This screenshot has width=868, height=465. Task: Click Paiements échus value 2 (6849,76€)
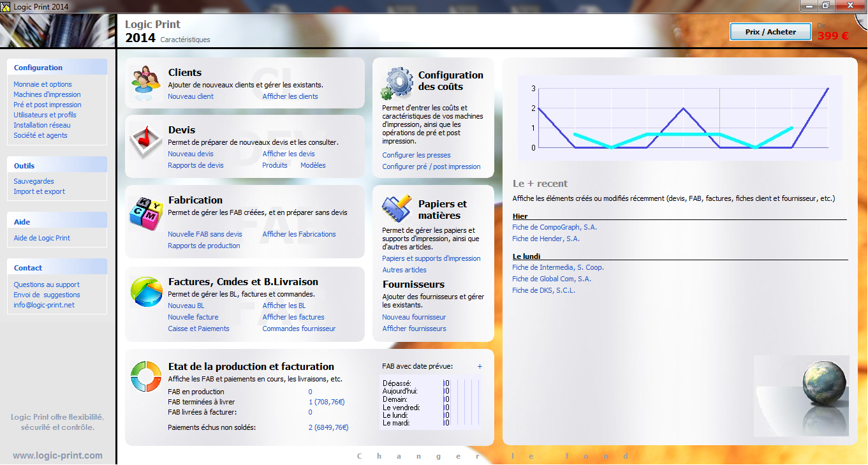coord(328,427)
